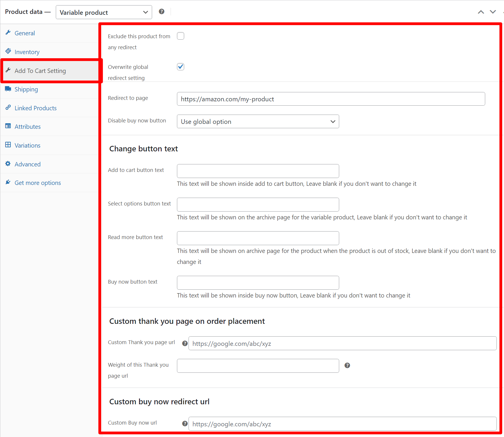Enable Exclude this product from any redirect
The image size is (504, 437).
click(180, 36)
